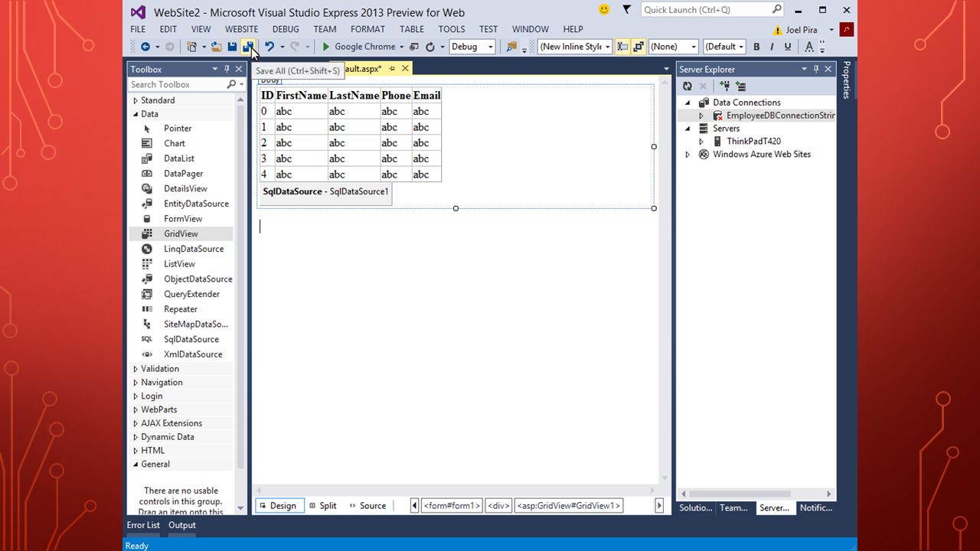Start debugging with the green play arrow

coord(326,47)
